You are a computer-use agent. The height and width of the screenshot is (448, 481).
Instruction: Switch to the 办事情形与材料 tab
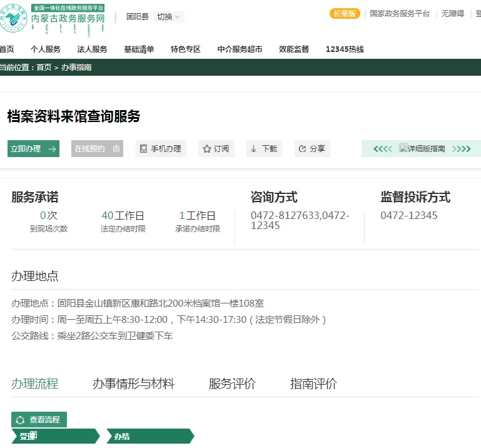133,384
